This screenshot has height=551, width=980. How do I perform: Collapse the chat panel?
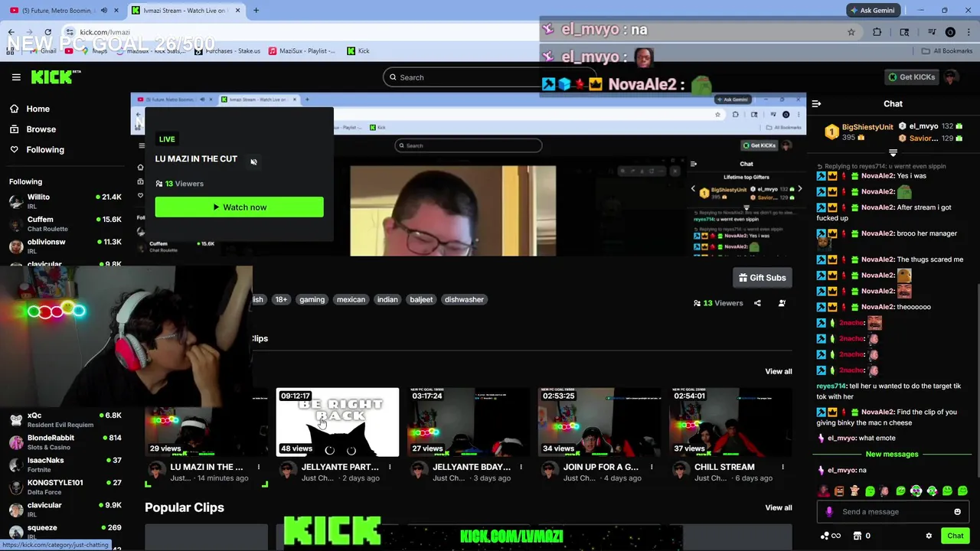point(816,103)
